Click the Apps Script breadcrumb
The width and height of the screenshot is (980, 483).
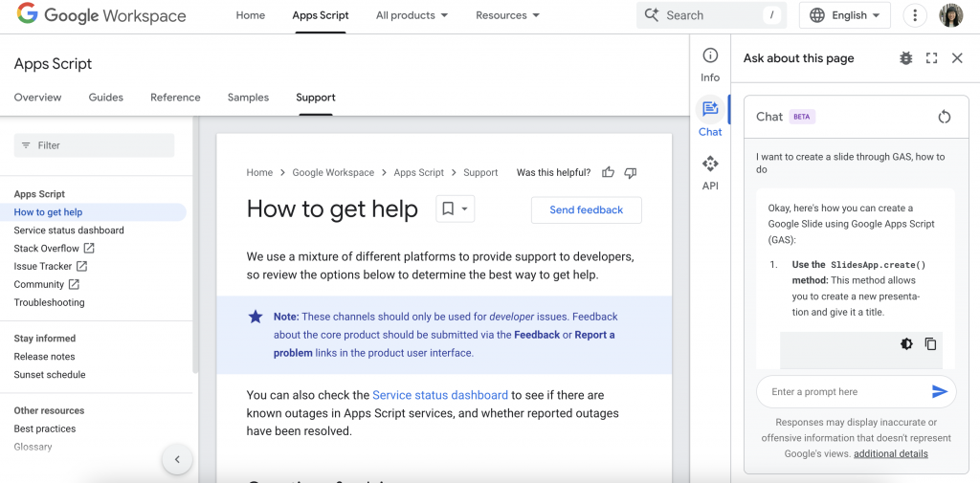419,173
